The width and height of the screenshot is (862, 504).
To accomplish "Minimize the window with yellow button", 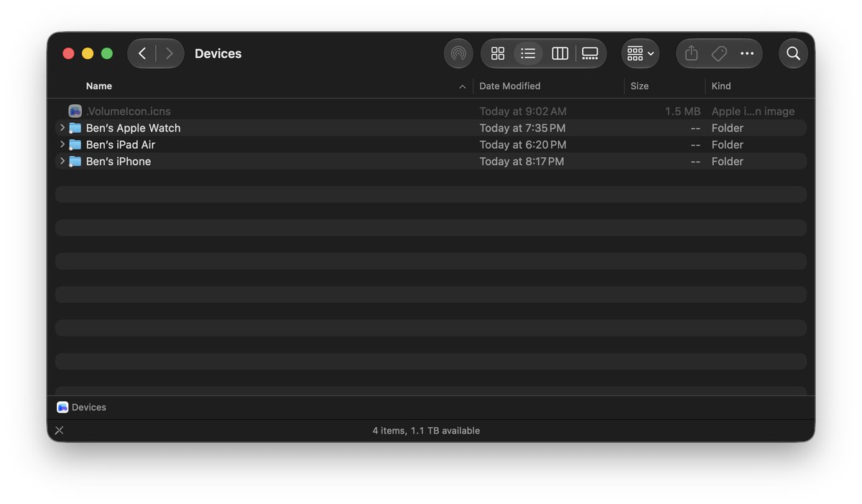I will [88, 54].
